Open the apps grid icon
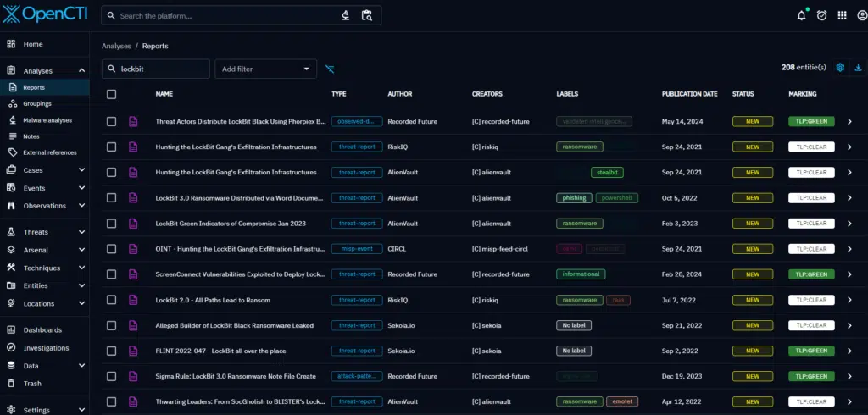Viewport: 868px width, 415px height. pos(842,15)
